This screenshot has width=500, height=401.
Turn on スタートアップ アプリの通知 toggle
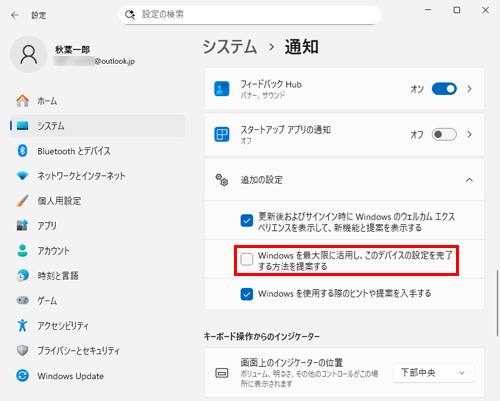444,134
